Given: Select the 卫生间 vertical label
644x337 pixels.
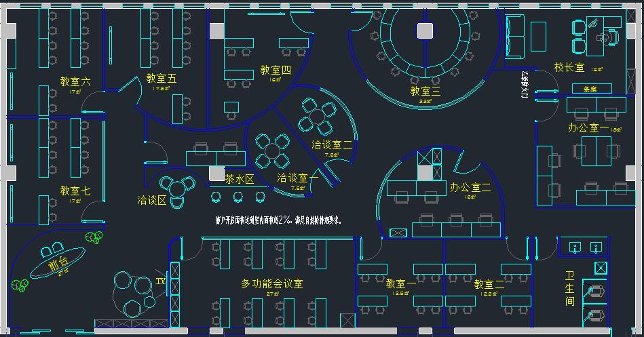Looking at the screenshot, I should click(570, 288).
